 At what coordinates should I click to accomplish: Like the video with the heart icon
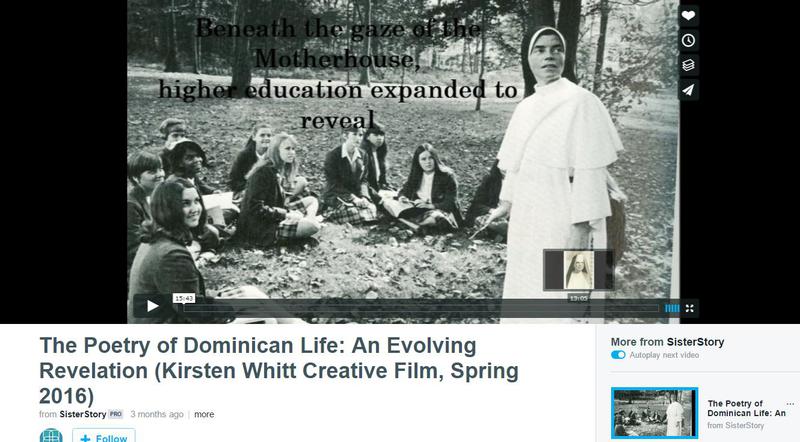point(688,15)
